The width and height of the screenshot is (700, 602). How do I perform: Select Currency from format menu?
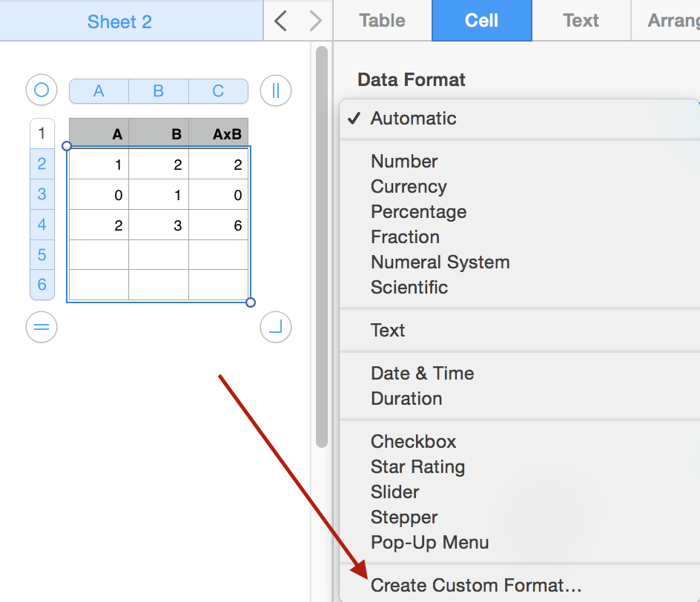click(409, 187)
